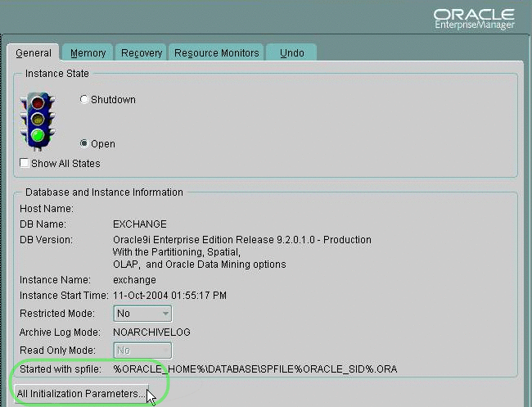Click the Restricted Mode label

point(57,314)
